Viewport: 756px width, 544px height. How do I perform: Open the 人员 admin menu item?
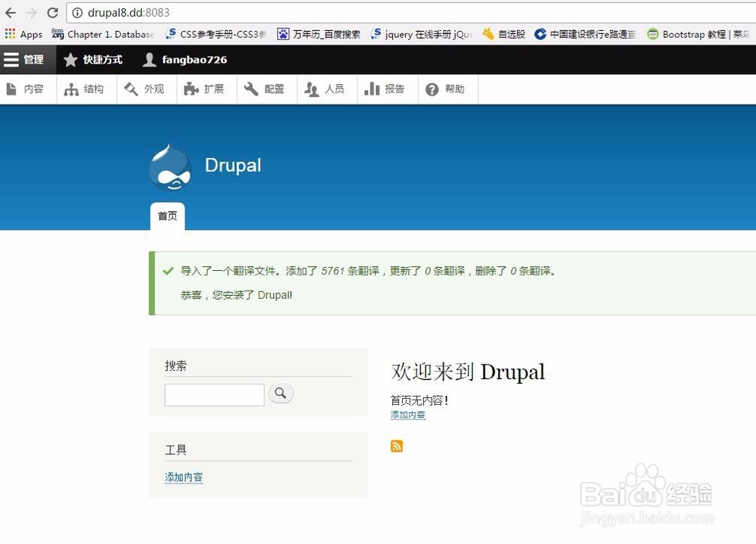(x=327, y=89)
